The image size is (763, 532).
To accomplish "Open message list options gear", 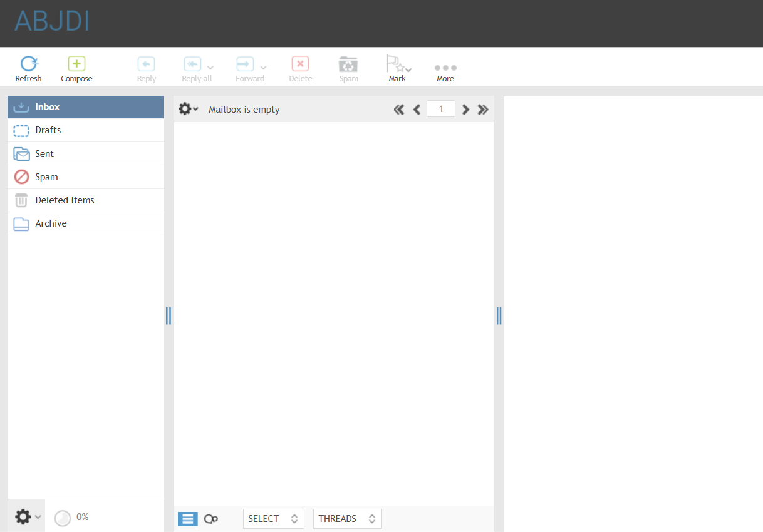I will click(x=188, y=109).
